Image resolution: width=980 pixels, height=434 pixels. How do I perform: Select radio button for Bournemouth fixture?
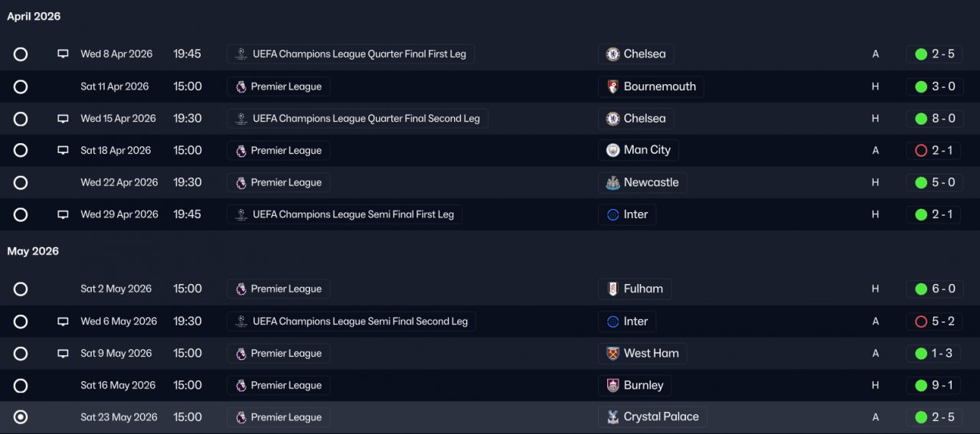[21, 86]
